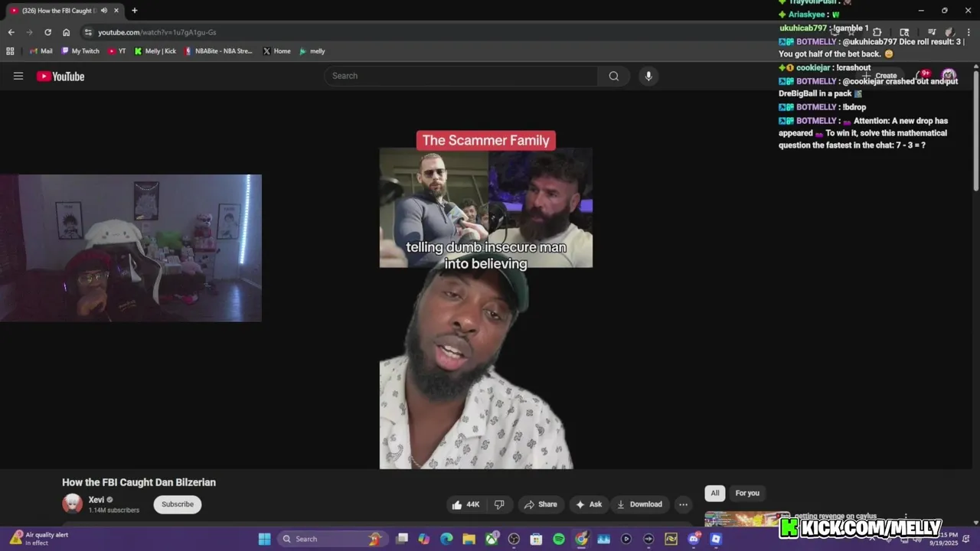Viewport: 980px width, 551px height.
Task: Open Discord from the taskbar
Action: (694, 539)
